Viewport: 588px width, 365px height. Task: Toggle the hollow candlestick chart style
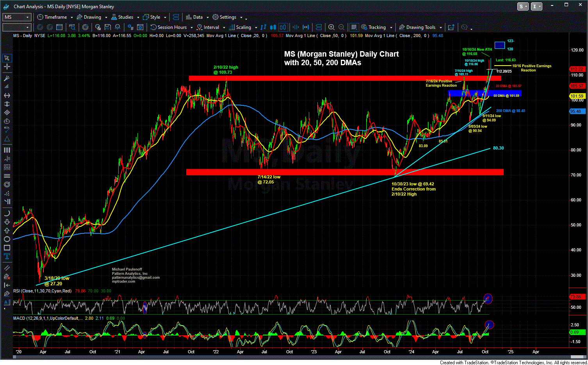283,27
